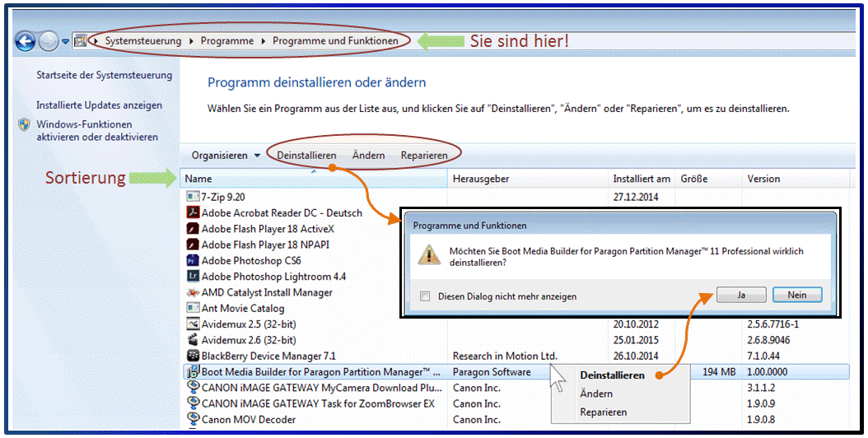Open 'Installierte Updates anzeigen' link
Screen dimensions: 868x438
point(99,105)
